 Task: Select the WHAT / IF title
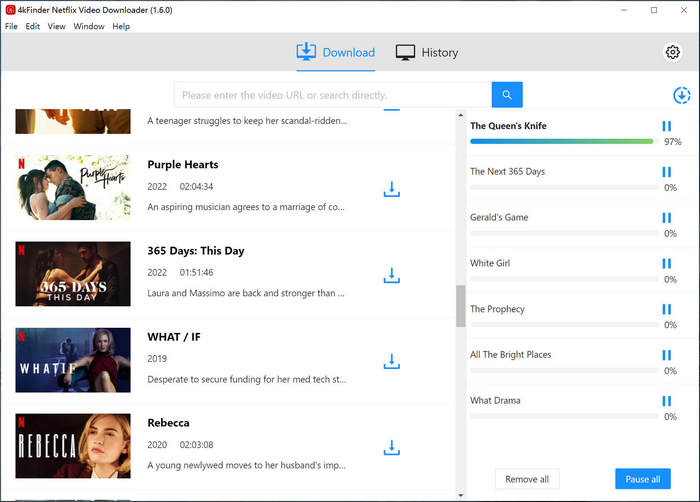coord(174,337)
